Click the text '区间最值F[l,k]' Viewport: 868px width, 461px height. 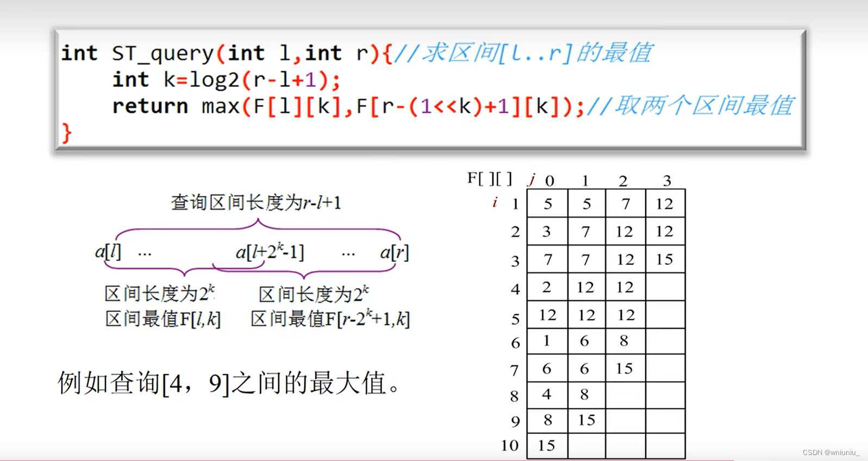pos(163,319)
